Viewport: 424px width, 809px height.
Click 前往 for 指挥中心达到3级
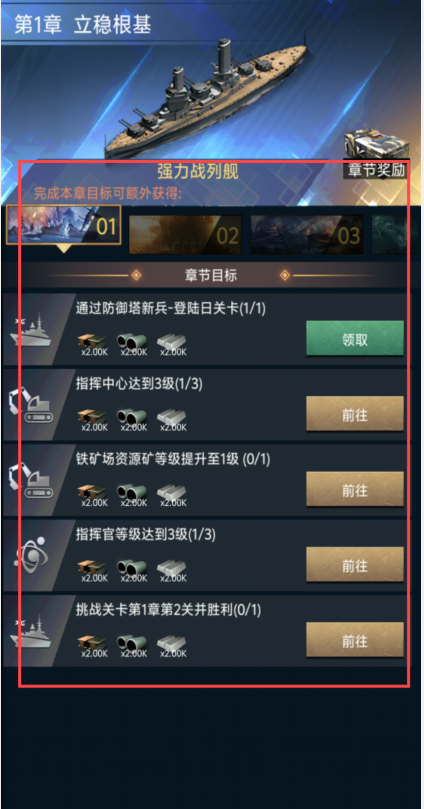click(x=355, y=414)
